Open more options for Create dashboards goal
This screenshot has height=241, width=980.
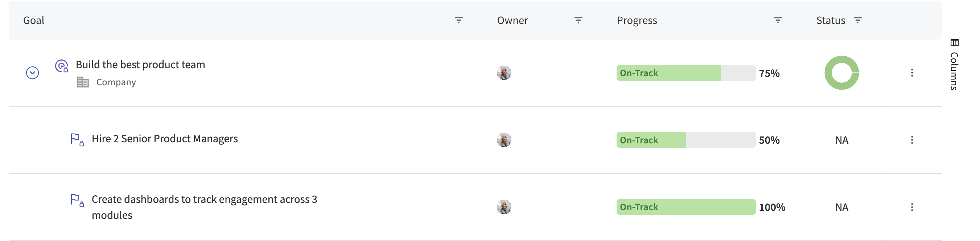coord(911,207)
